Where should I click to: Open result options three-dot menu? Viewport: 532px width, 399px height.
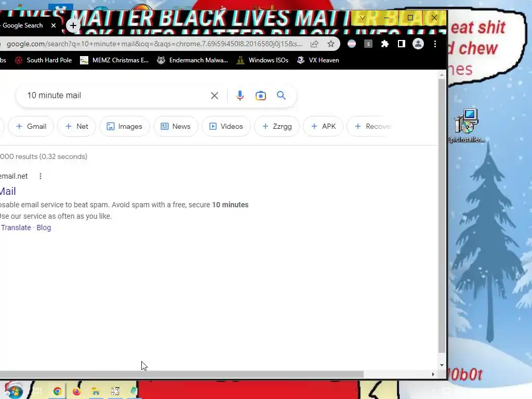pyautogui.click(x=41, y=176)
